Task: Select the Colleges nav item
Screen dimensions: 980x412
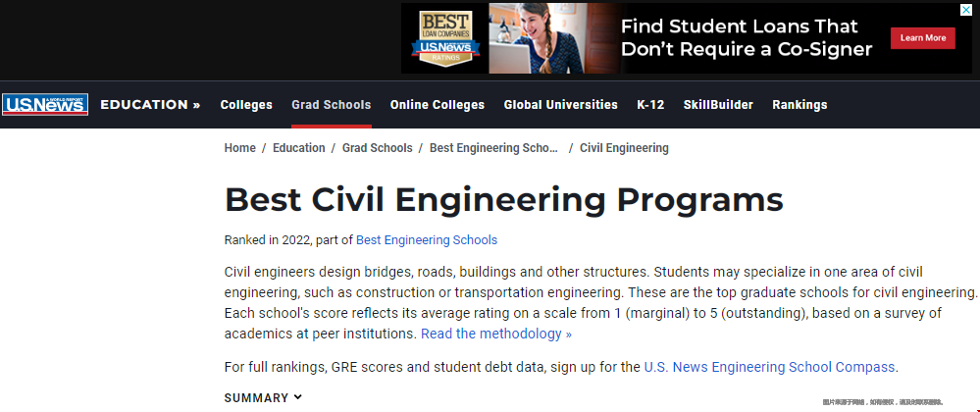Action: (x=246, y=104)
